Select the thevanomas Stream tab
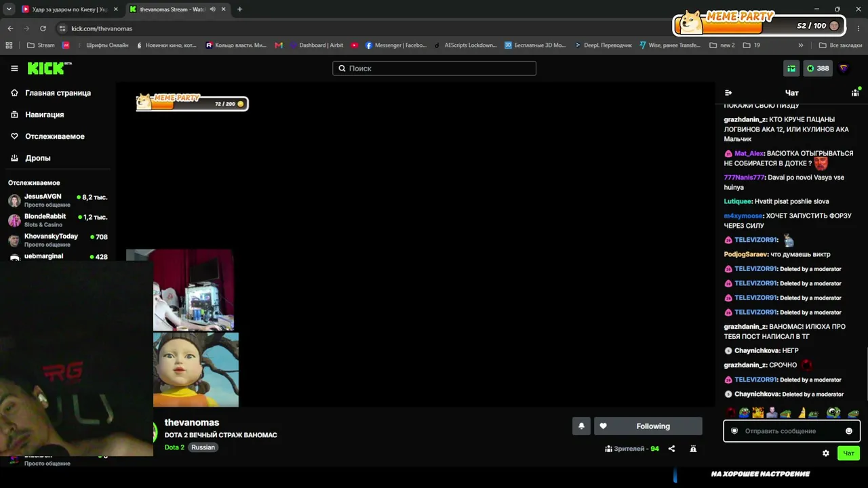The width and height of the screenshot is (868, 488). [173, 9]
